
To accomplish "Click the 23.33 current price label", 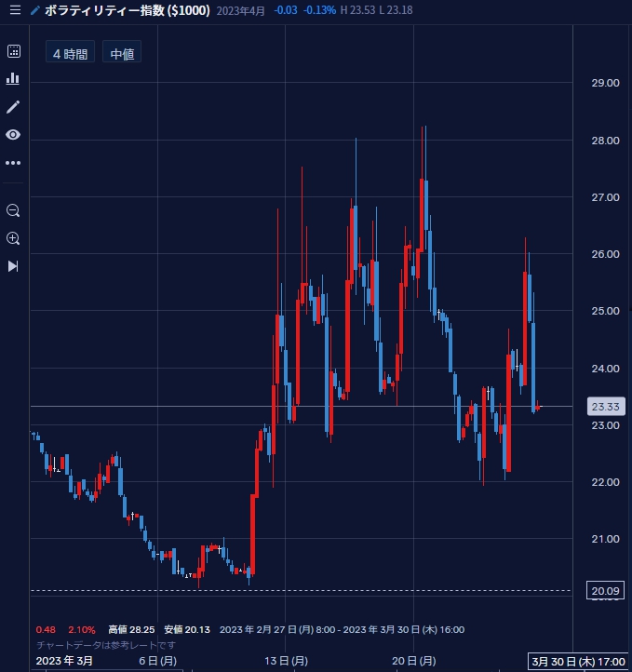I will [605, 407].
